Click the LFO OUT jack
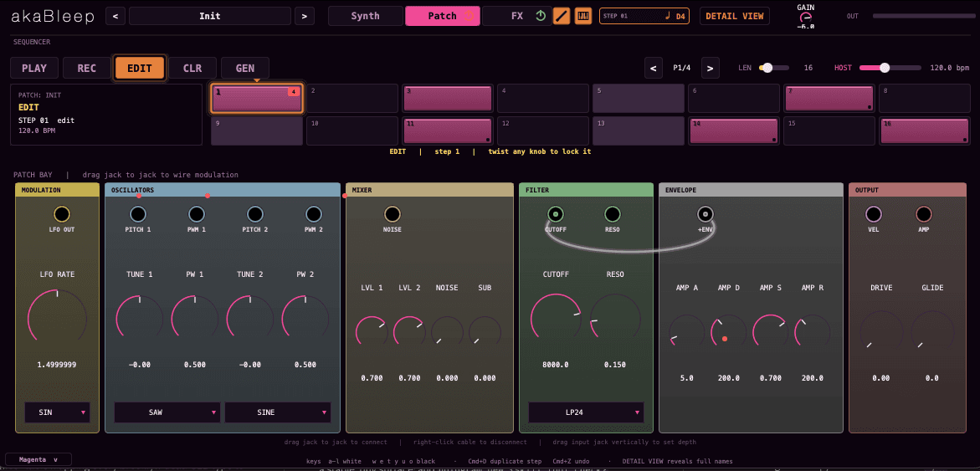 pos(62,214)
